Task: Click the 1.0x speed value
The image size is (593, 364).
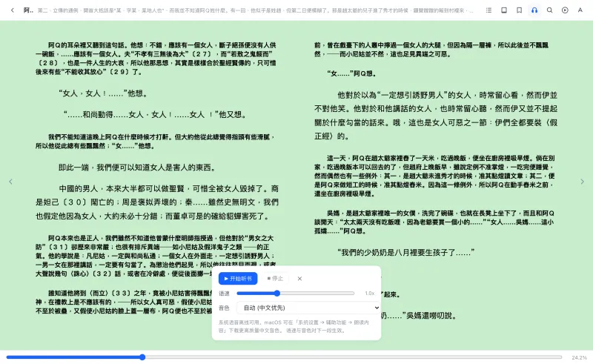Action: coord(369,294)
